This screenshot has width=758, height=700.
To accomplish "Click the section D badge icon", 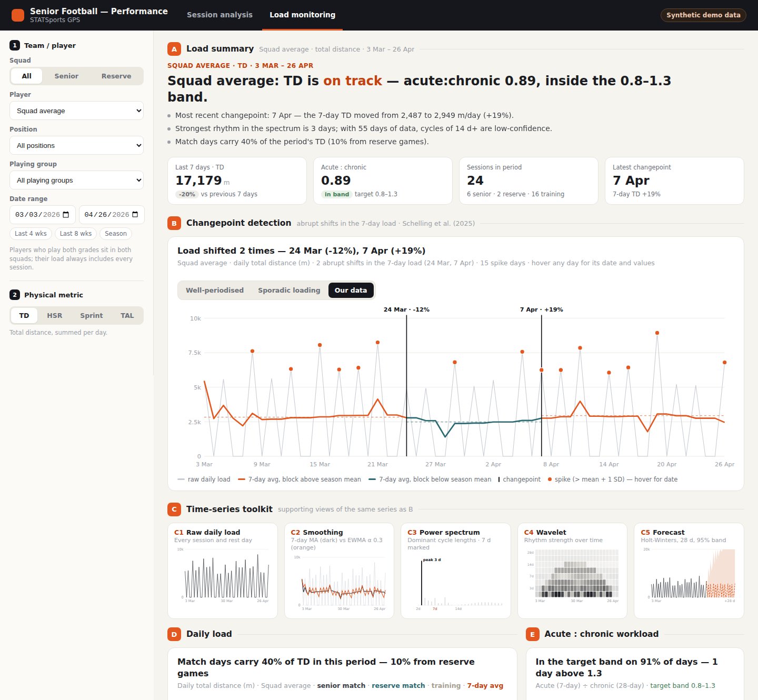I will [x=174, y=634].
